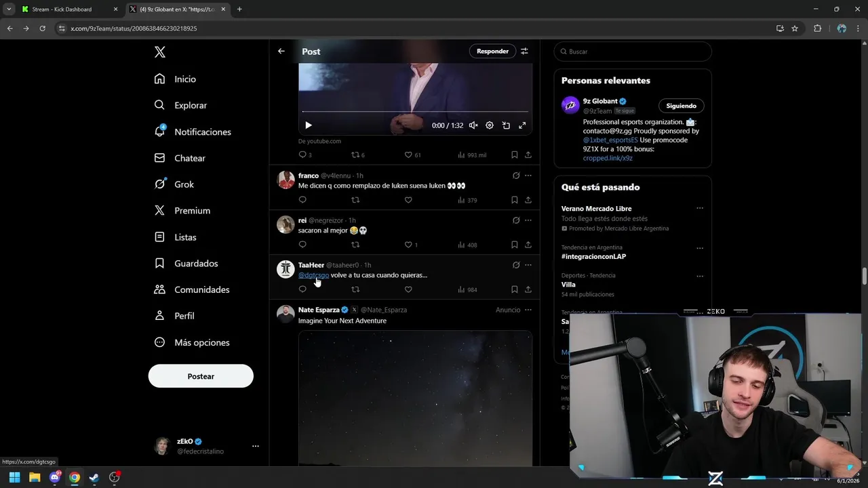Open Perfil in the sidebar
The width and height of the screenshot is (868, 488).
coord(174,316)
